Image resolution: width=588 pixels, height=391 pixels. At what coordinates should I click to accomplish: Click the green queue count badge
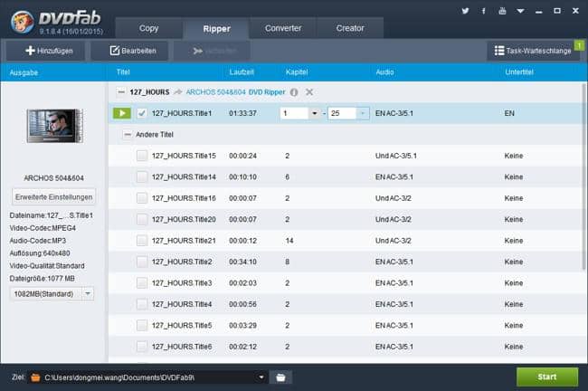tap(579, 45)
